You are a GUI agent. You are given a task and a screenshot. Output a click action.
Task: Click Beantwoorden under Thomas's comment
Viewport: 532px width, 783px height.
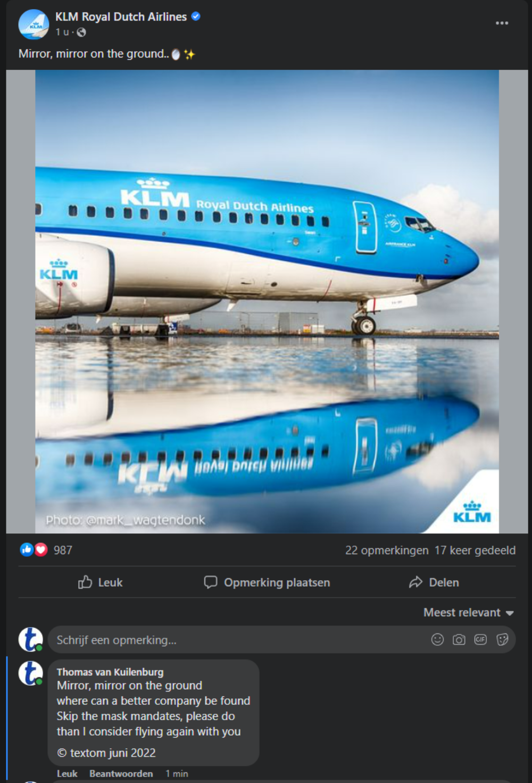click(121, 773)
